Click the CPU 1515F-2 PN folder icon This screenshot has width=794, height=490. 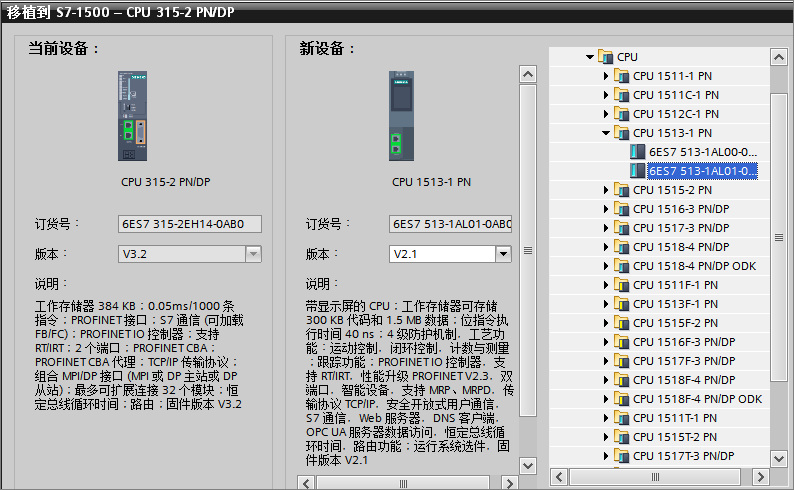(621, 323)
